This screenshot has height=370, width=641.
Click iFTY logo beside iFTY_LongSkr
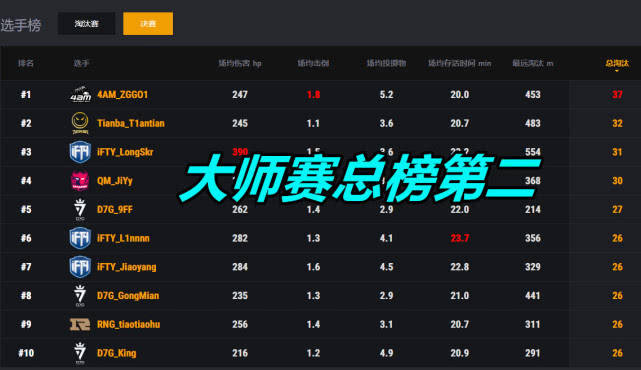click(x=80, y=152)
